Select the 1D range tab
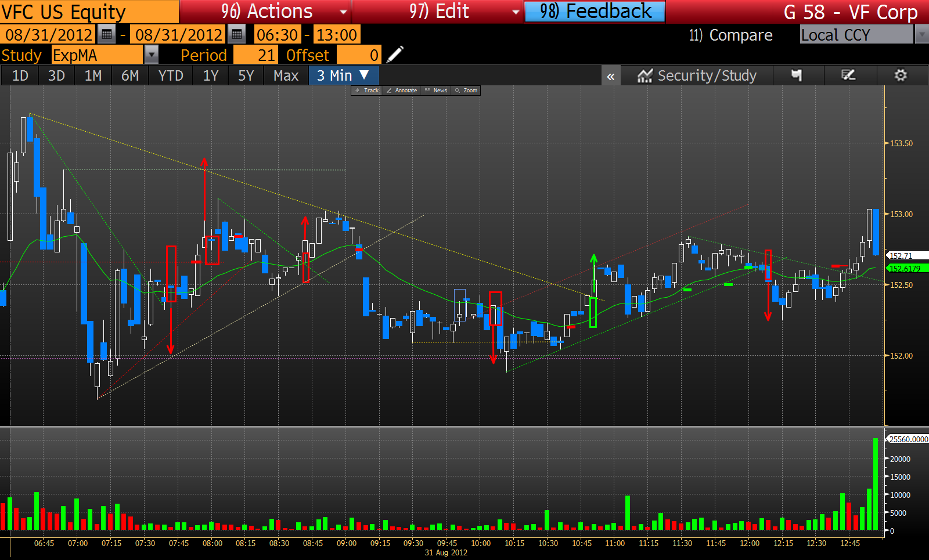Image resolution: width=929 pixels, height=560 pixels. (x=20, y=75)
